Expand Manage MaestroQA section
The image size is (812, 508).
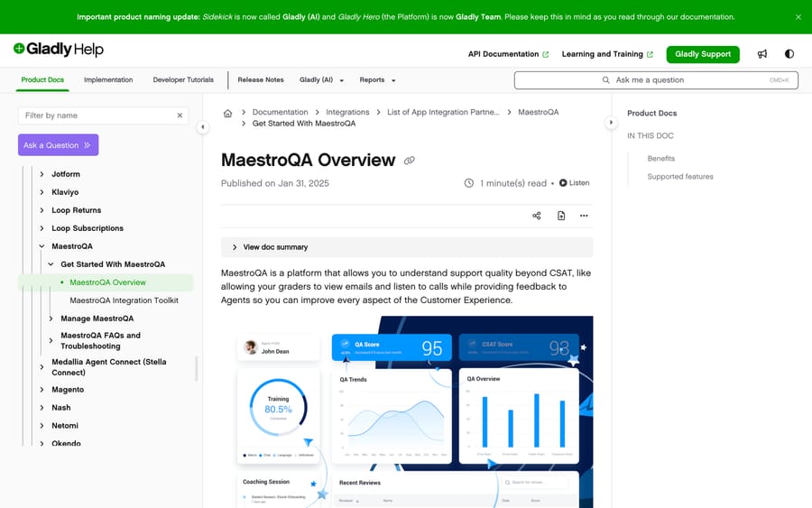pos(51,319)
